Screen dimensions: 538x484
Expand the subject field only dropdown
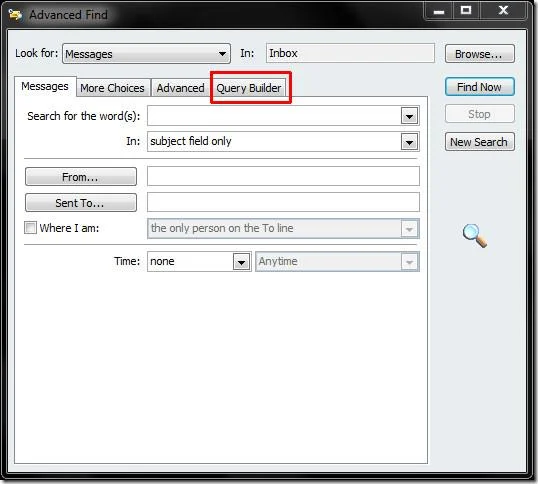[x=409, y=142]
